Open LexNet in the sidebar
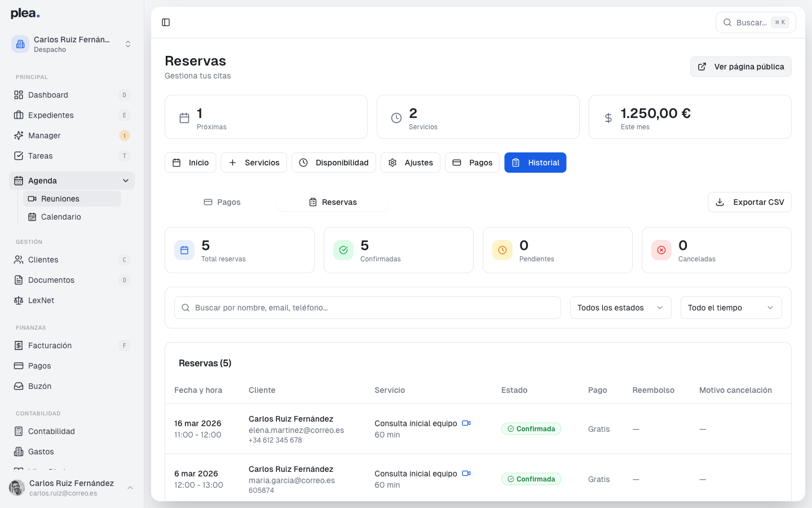The image size is (812, 508). tap(72, 300)
